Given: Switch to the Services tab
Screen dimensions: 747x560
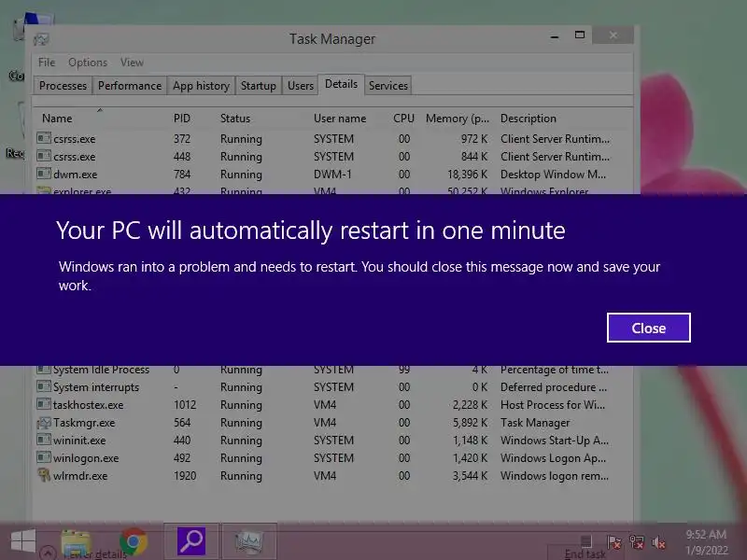Looking at the screenshot, I should pyautogui.click(x=388, y=86).
